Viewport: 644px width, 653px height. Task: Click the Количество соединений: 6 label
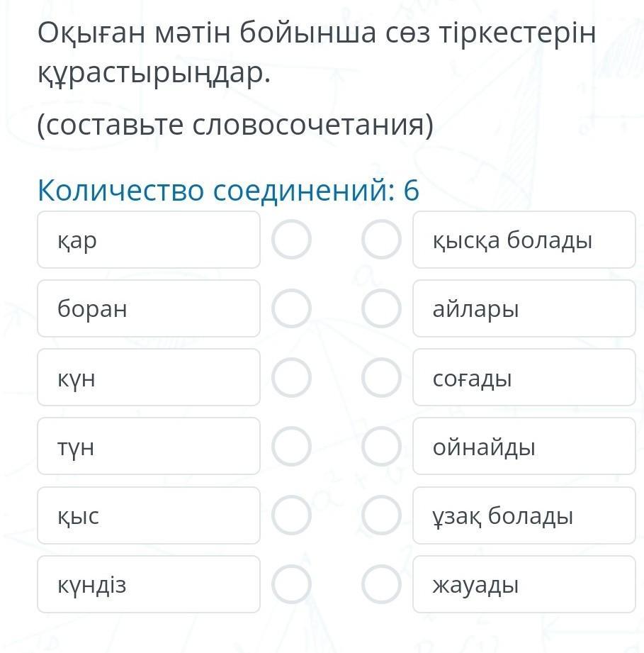click(x=228, y=191)
